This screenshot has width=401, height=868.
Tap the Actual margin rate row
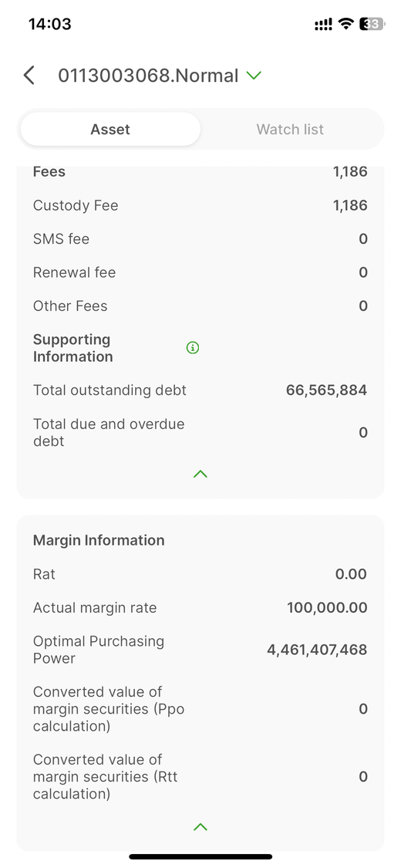pyautogui.click(x=200, y=608)
